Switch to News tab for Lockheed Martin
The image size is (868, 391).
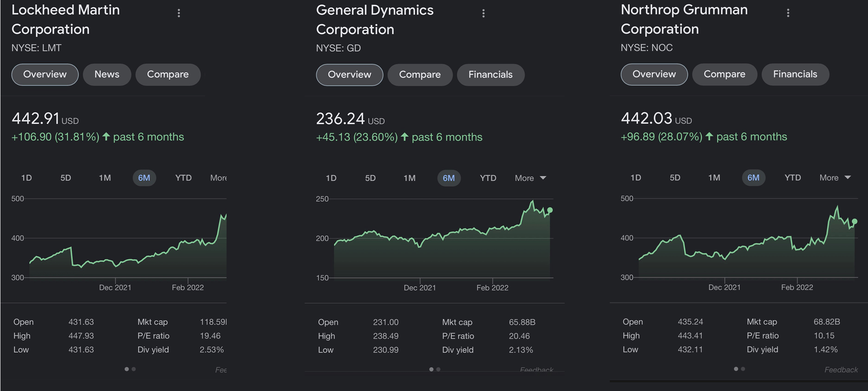click(107, 74)
